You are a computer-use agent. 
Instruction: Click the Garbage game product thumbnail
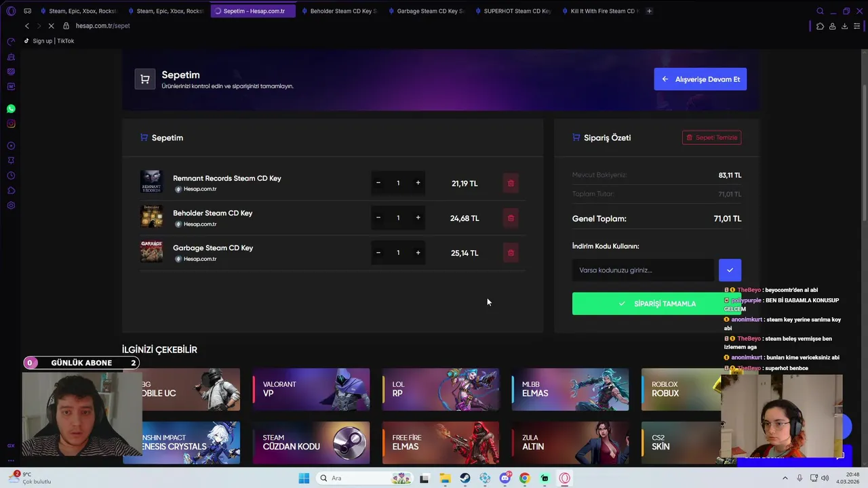click(151, 251)
